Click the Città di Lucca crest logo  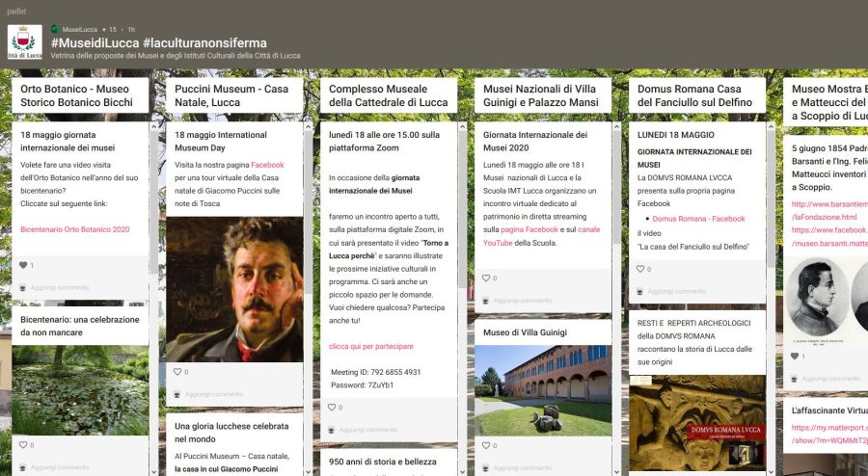pos(24,43)
